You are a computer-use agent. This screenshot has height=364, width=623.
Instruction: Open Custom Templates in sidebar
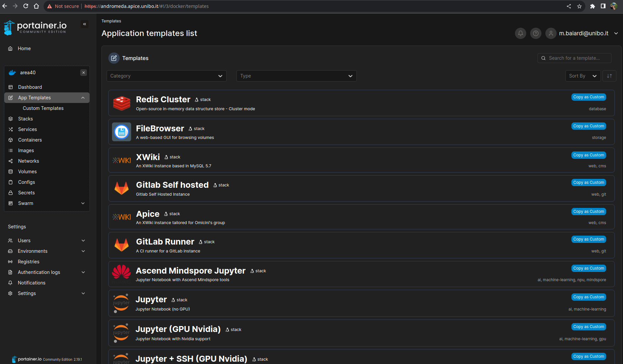pyautogui.click(x=43, y=108)
